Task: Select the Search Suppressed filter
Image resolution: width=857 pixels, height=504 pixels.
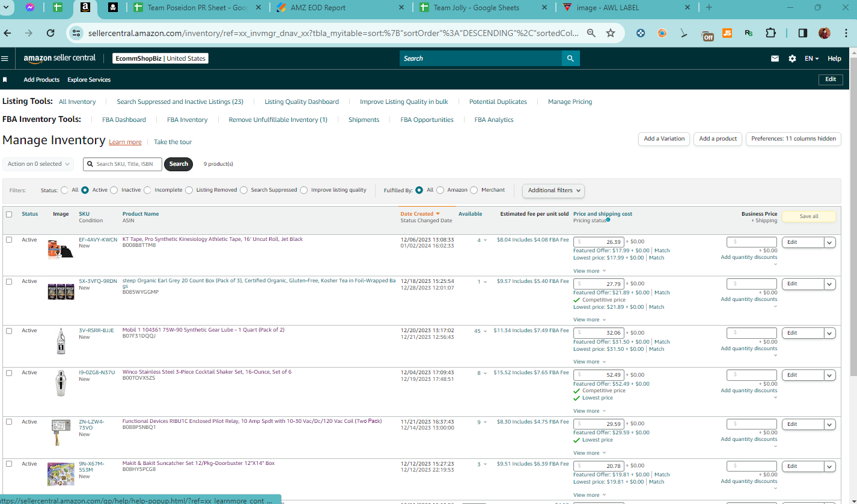Action: [243, 190]
